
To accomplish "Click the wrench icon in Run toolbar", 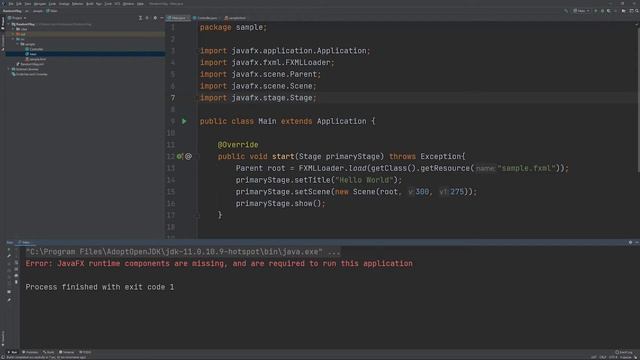I will tap(9, 256).
